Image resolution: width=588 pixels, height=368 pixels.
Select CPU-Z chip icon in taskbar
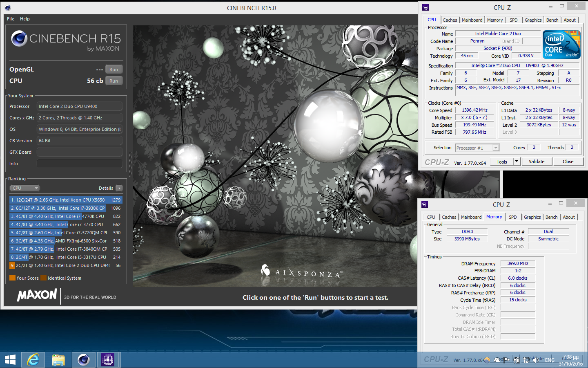click(108, 360)
